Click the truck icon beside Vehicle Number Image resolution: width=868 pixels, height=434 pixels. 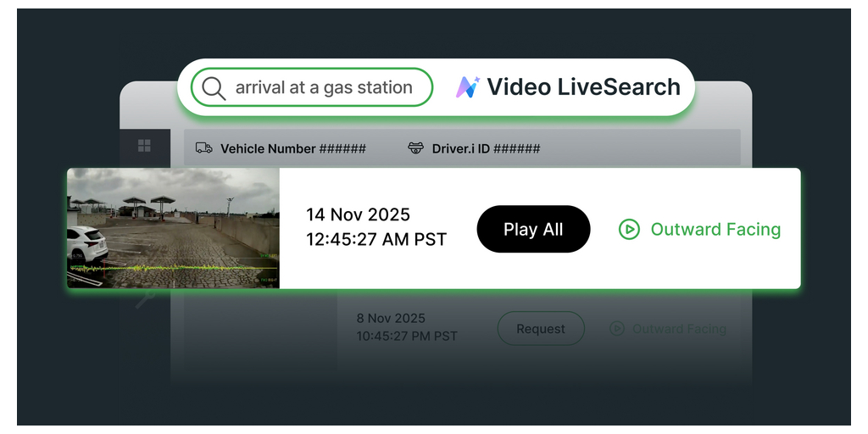point(203,148)
